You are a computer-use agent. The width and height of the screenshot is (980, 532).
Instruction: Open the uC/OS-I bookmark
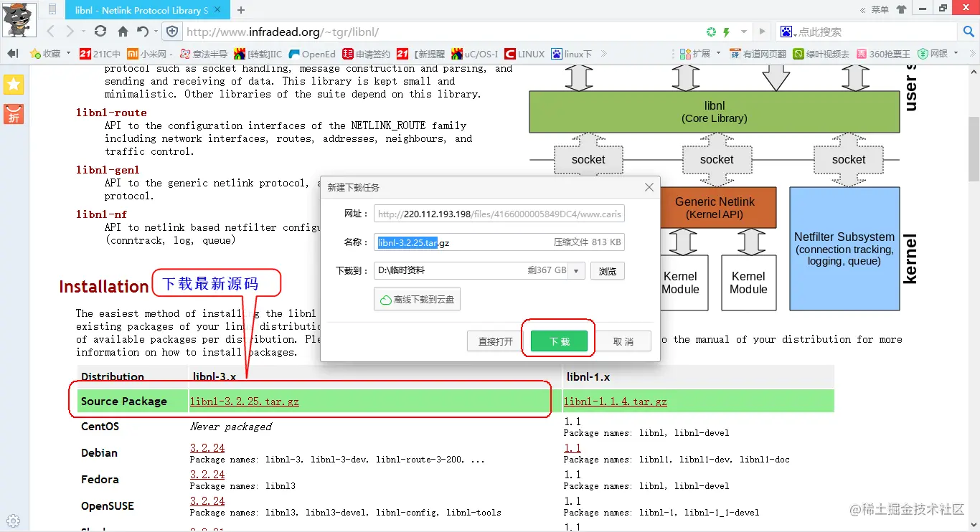point(474,54)
